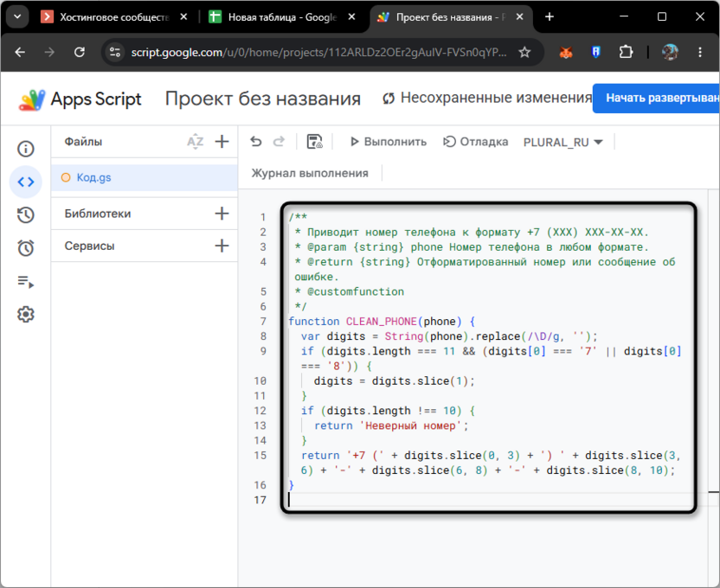The image size is (720, 588).
Task: Click Несохраненные изменения status text
Action: pos(496,98)
